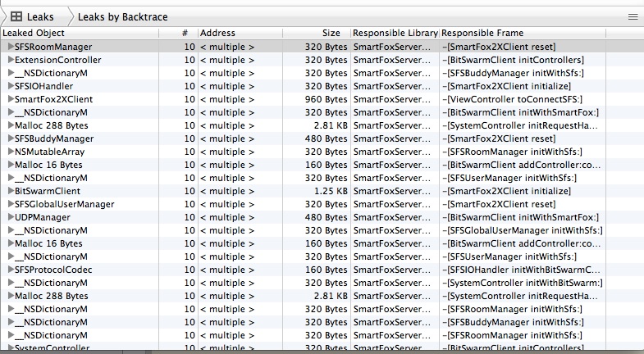Click the Leaks grid icon in breadcrumb
This screenshot has width=644, height=354.
pyautogui.click(x=16, y=16)
